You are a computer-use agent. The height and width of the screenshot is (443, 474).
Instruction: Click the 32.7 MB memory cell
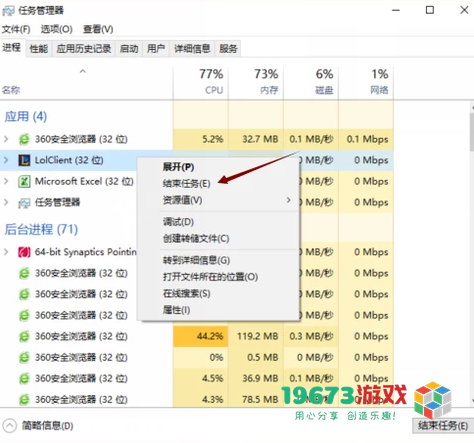(x=256, y=139)
